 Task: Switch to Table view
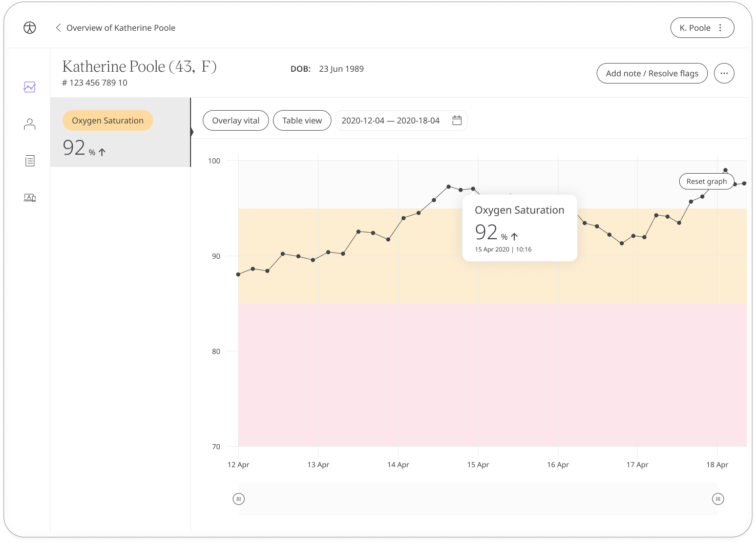302,120
